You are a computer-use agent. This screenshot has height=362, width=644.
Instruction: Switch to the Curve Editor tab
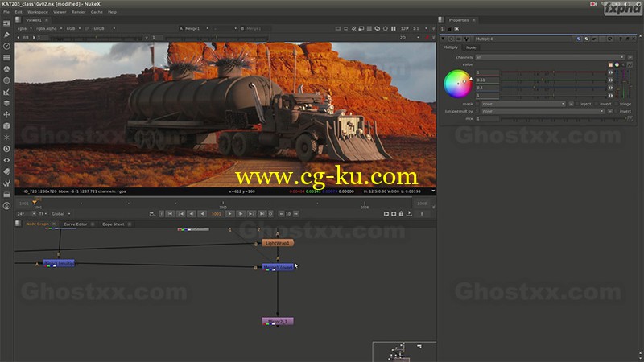tap(75, 224)
